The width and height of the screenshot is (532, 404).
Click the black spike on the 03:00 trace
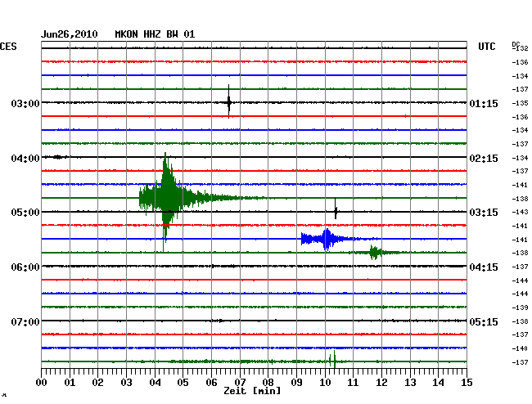(x=229, y=101)
